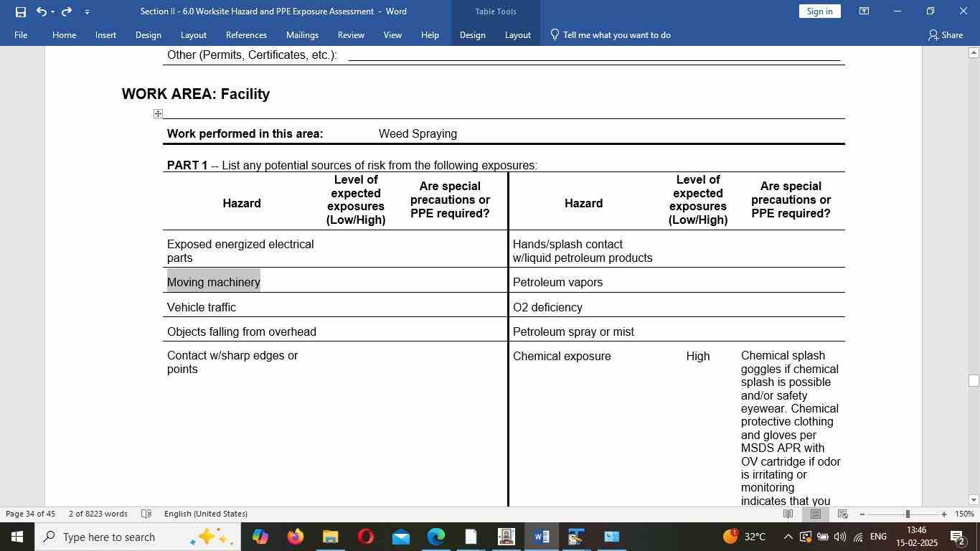Open word count from 2 of 8223 words
980x551 pixels.
click(98, 514)
